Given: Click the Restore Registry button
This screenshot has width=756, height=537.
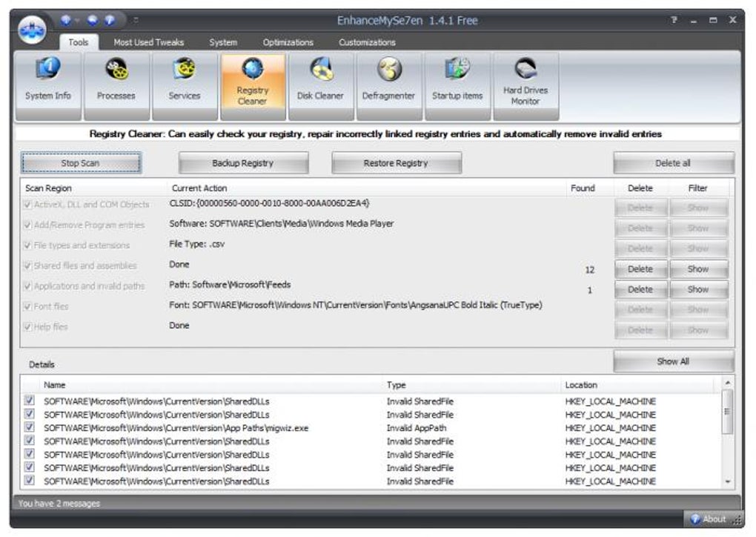Looking at the screenshot, I should click(x=397, y=163).
